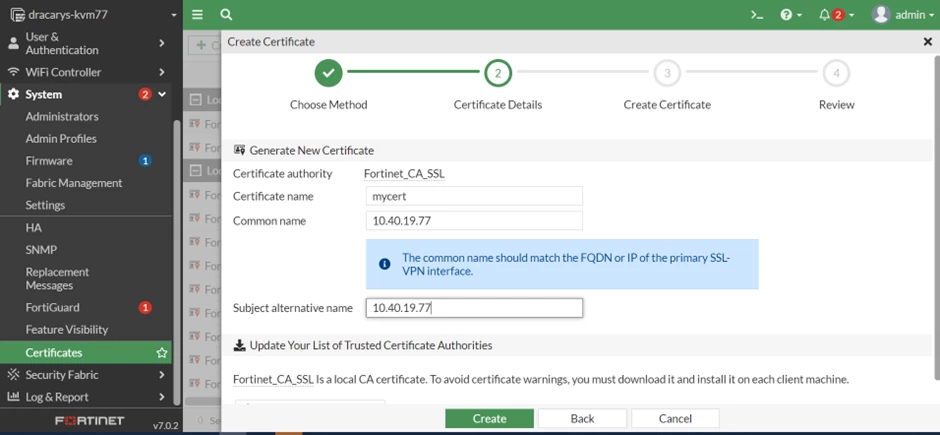Screen dimensions: 940x435
Task: Expand the WiFi Controller chevron
Action: (162, 72)
